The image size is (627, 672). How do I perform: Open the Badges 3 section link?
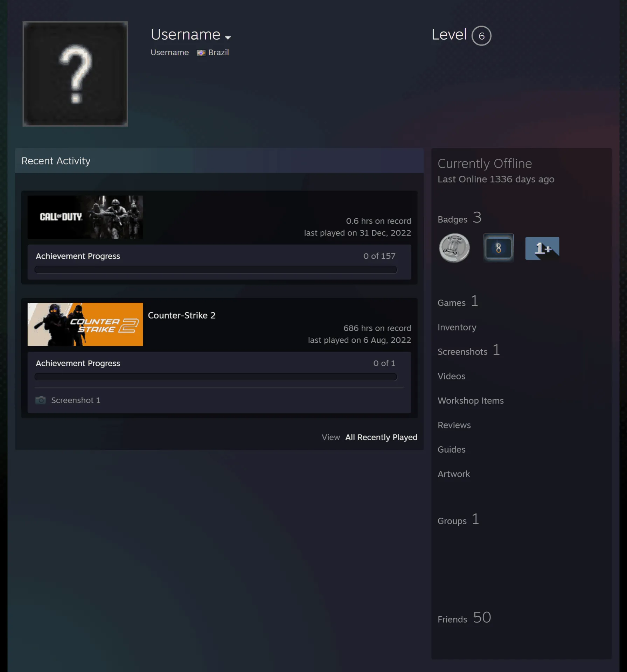pos(459,218)
